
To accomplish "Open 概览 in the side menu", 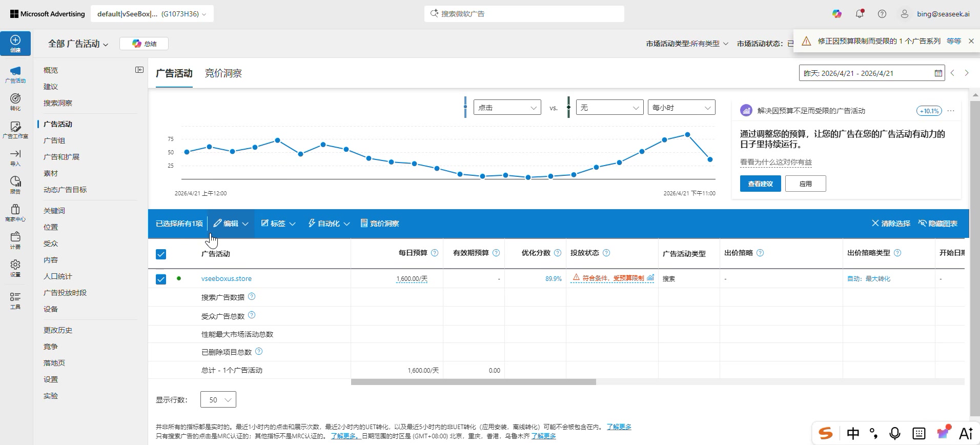I will click(x=51, y=70).
